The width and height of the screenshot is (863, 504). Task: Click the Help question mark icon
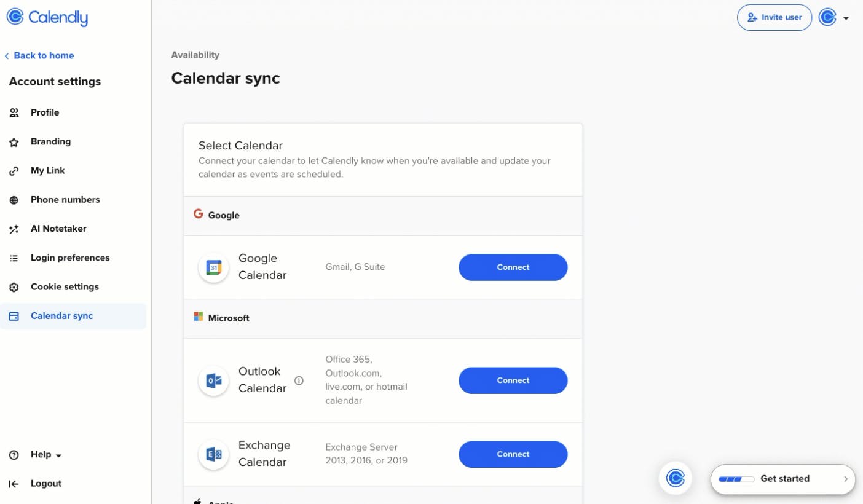(14, 455)
